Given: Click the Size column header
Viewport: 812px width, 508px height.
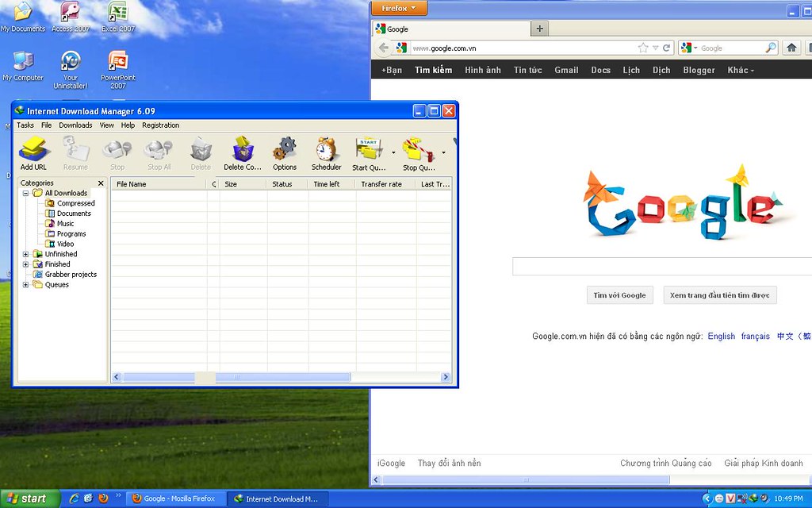Looking at the screenshot, I should 243,184.
